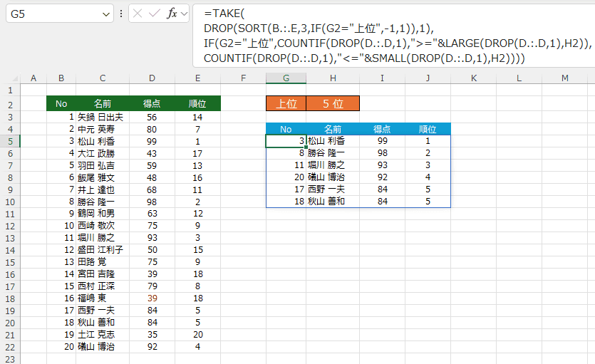Viewport: 595px width, 364px height.
Task: Click the Name Box showing G5
Action: pos(50,14)
